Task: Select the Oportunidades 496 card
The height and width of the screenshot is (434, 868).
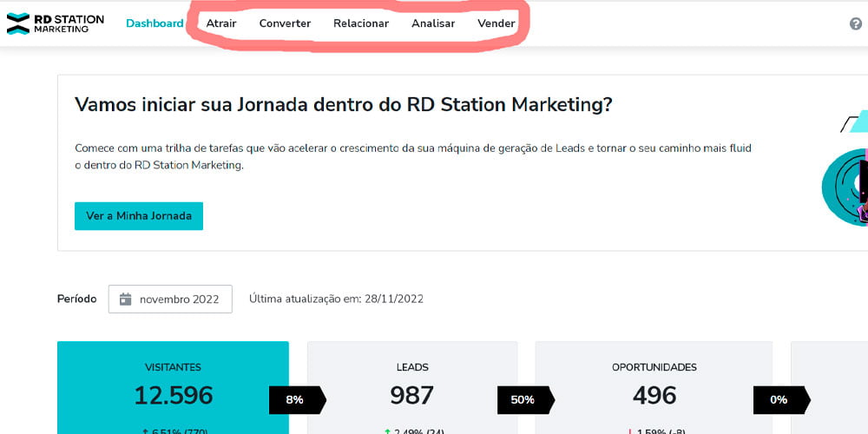Action: click(654, 387)
